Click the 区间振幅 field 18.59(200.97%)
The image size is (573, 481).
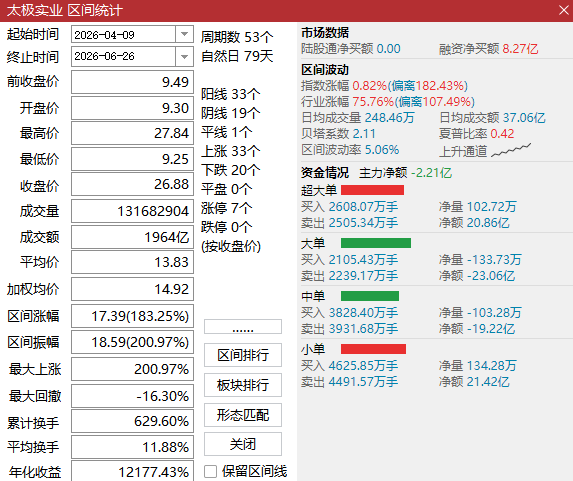click(x=132, y=342)
